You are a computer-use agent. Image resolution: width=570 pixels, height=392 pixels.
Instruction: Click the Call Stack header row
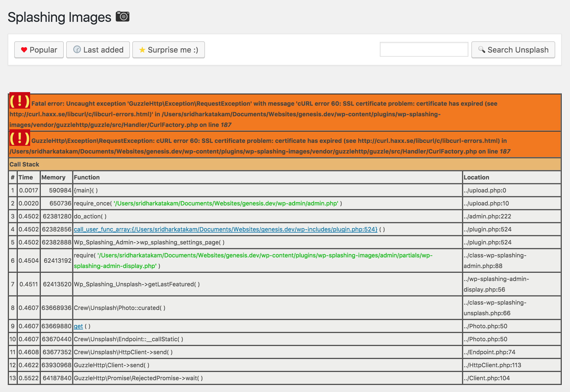tap(285, 164)
